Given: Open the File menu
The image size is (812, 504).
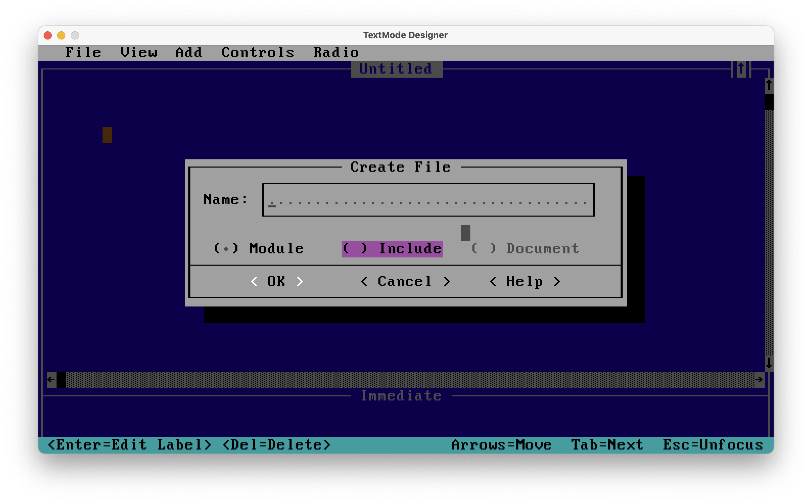Looking at the screenshot, I should 83,53.
